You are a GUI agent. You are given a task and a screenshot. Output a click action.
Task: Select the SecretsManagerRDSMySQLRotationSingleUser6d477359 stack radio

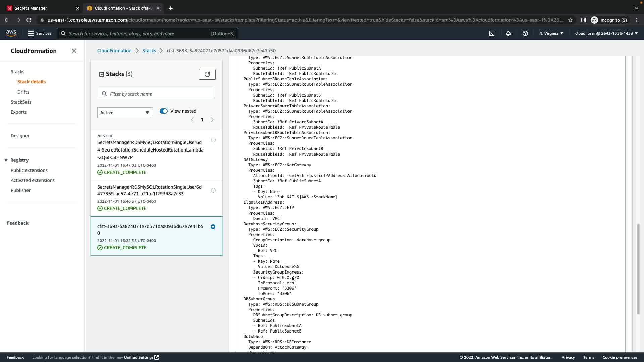(x=213, y=190)
